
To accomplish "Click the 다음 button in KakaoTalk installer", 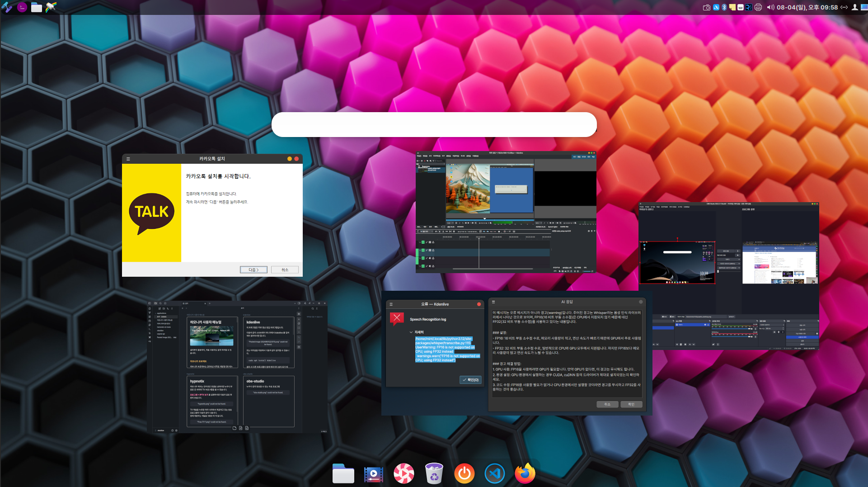I will (253, 270).
